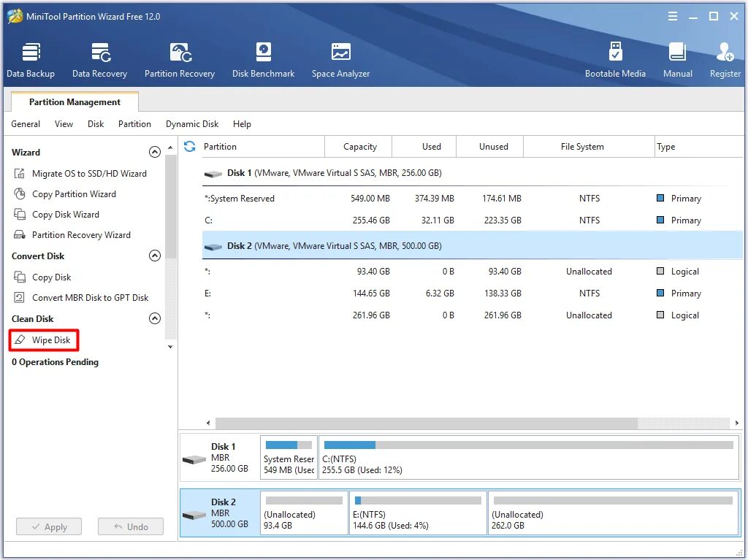Select the 93.40 GB unallocated row
Screen dimensions: 748x560
pyautogui.click(x=473, y=272)
